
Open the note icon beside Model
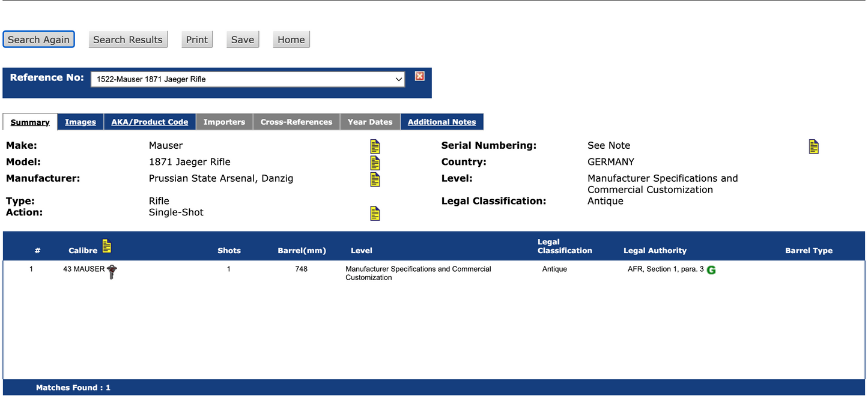[375, 163]
